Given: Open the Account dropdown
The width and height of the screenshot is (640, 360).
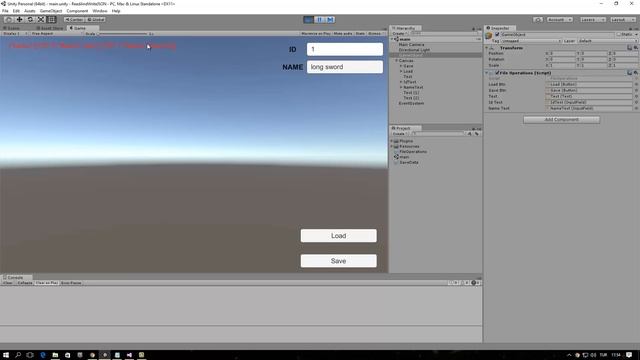Looking at the screenshot, I should click(x=559, y=20).
